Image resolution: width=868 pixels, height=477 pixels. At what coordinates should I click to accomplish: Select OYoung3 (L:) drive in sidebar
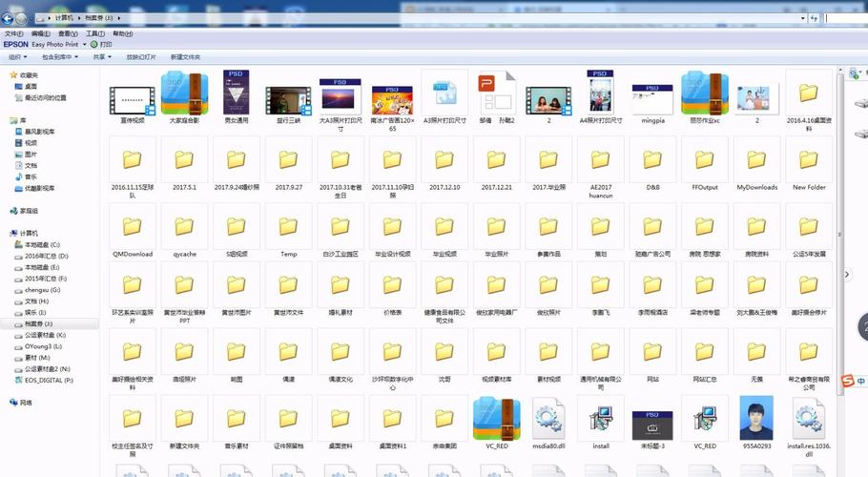pos(39,346)
